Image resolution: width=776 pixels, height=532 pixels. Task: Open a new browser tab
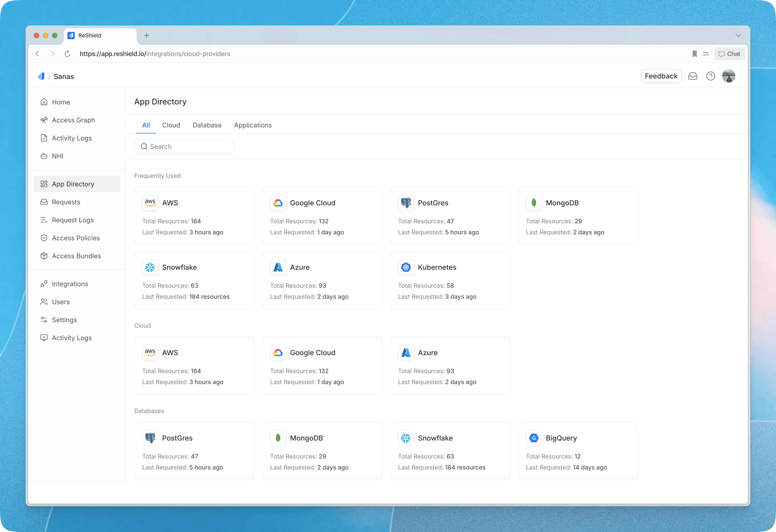[x=147, y=35]
